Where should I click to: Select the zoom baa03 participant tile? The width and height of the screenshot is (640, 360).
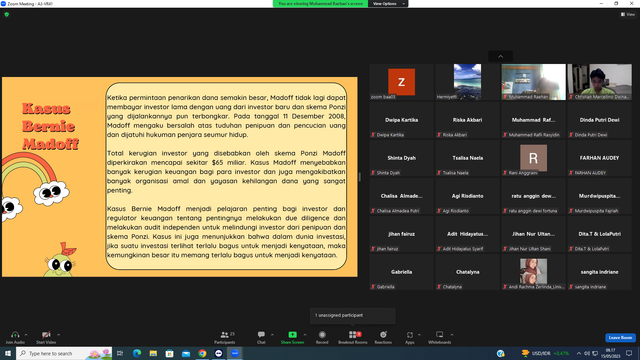click(x=402, y=82)
